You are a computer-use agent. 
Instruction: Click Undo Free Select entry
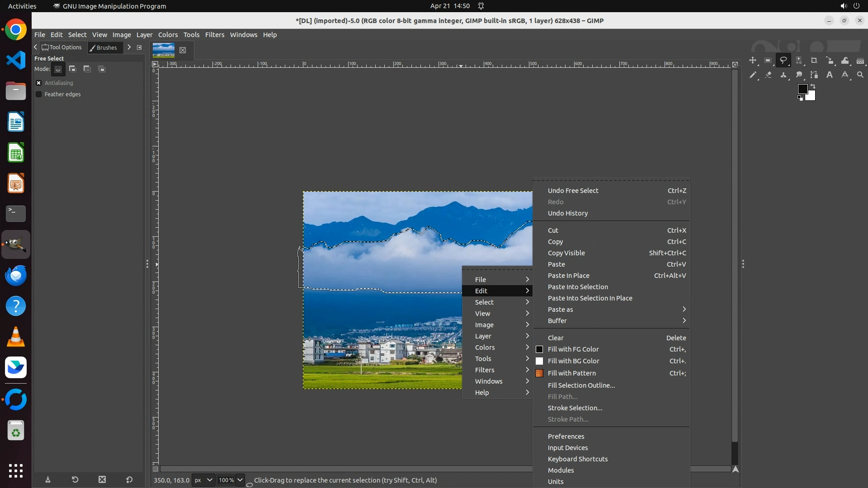click(x=573, y=191)
